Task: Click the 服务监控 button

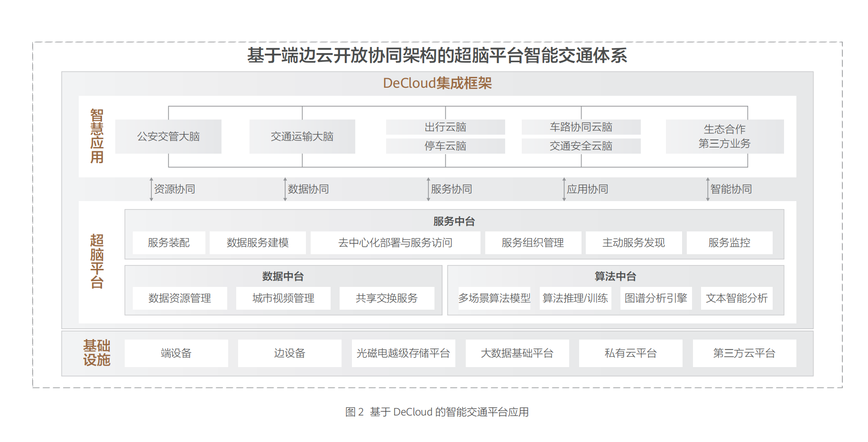Action: 729,242
